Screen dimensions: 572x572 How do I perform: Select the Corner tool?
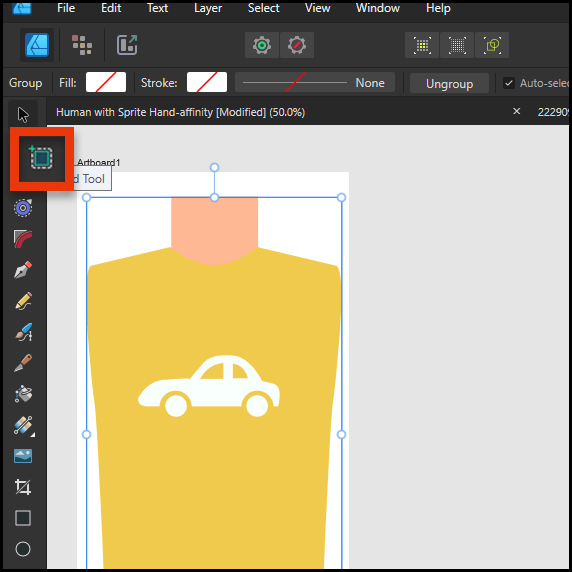[x=23, y=239]
